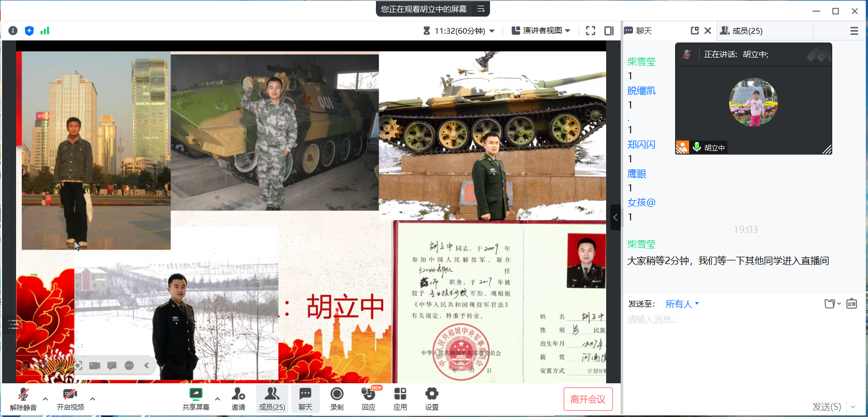Enter full screen mode
Viewport: 868px width, 417px height.
click(591, 31)
